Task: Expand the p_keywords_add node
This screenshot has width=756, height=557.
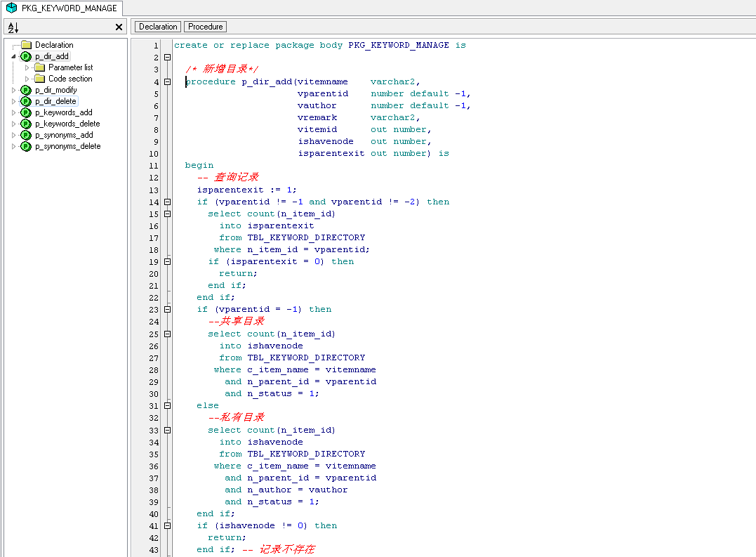Action: 13,112
